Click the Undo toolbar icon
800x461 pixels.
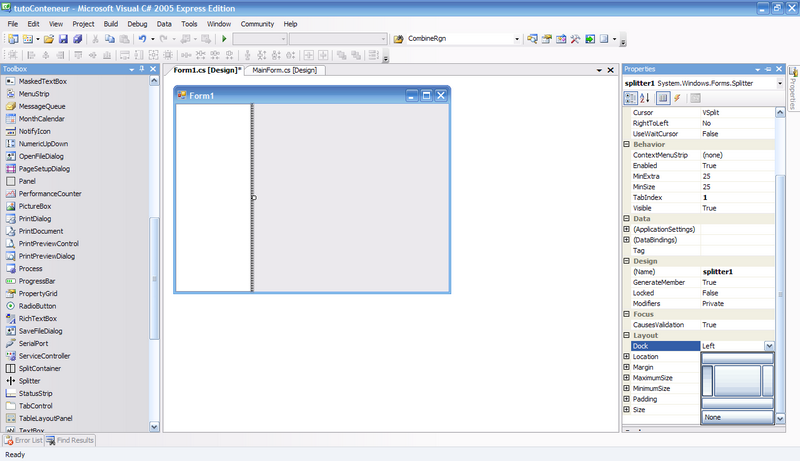(143, 39)
